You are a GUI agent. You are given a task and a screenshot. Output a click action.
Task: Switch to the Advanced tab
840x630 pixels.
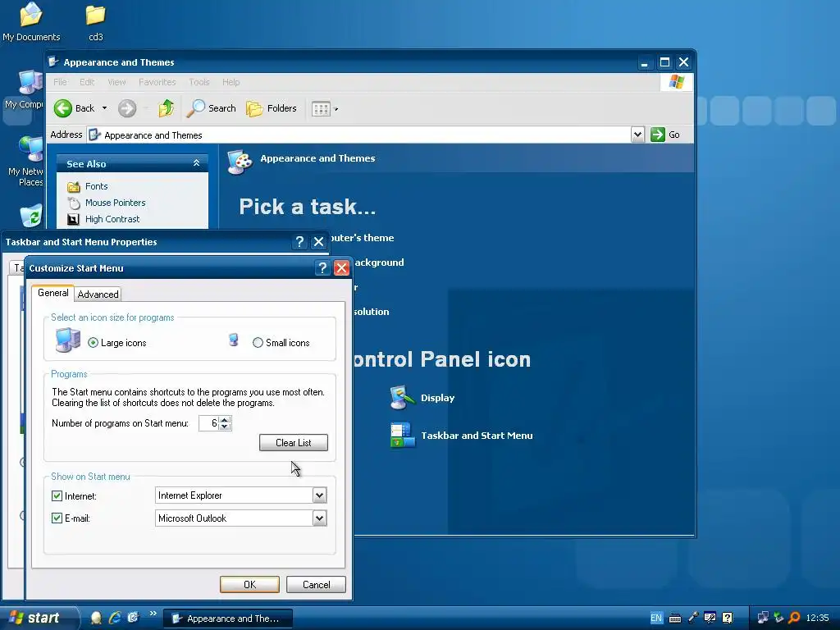point(98,294)
